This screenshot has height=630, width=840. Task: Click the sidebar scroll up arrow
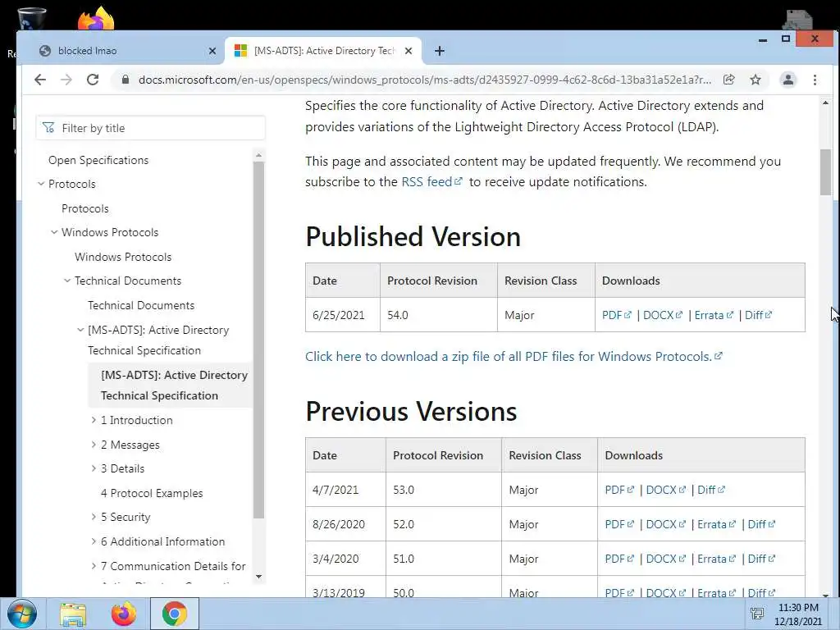258,155
